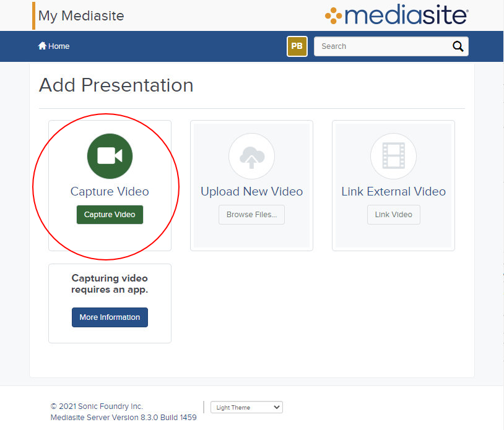Click the Capturing video requires an app notice
Viewport: 504px width, 430px height.
coord(110,283)
